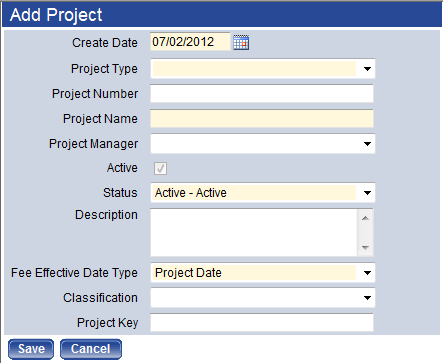Viewport: 443px width, 363px height.
Task: Click the Description scrollbar up arrow
Action: click(365, 218)
